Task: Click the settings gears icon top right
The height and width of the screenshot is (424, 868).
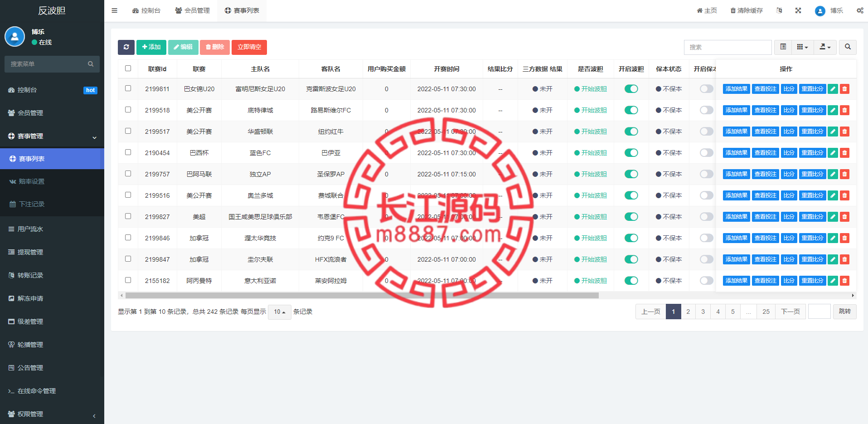Action: [x=860, y=10]
